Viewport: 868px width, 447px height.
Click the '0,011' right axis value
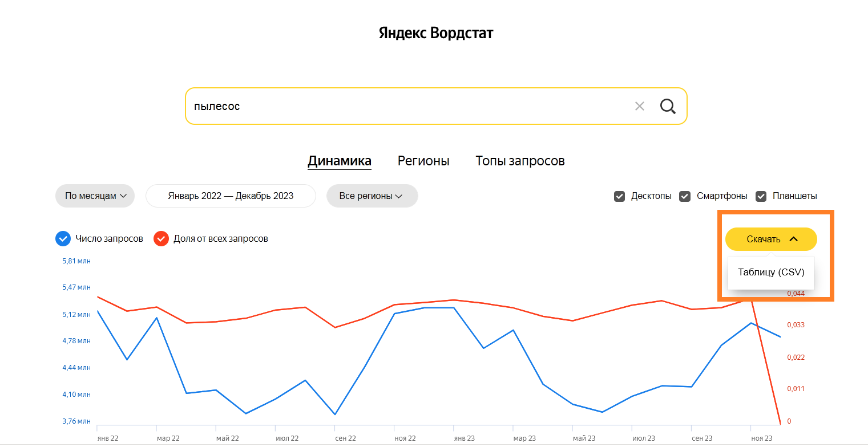796,389
